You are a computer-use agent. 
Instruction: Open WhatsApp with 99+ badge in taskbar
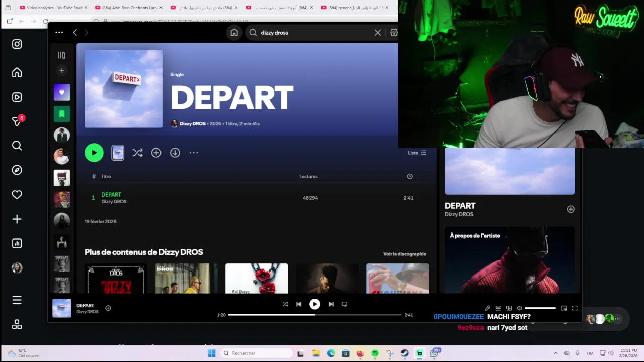coord(434,353)
